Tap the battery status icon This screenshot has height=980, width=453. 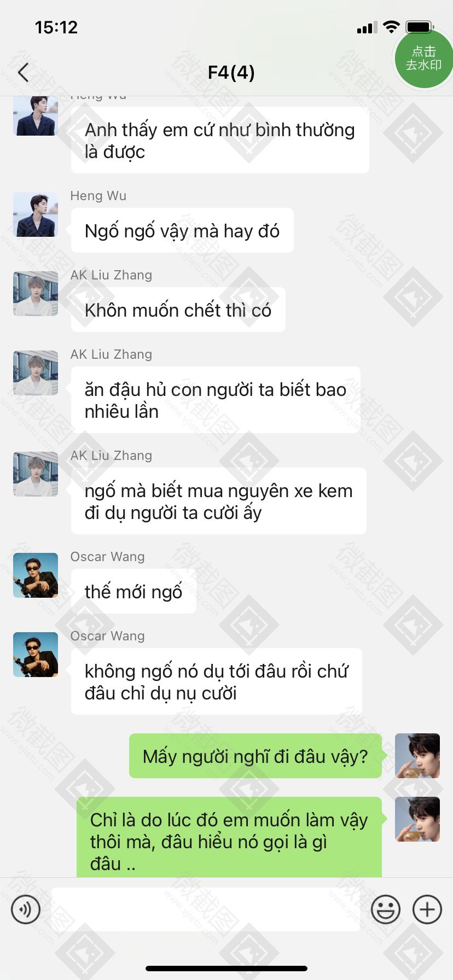coord(420,27)
